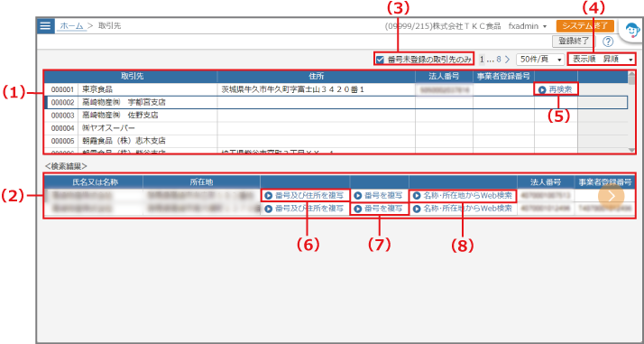
Task: Click the 取引先 table scrollbar
Action: tap(631, 112)
